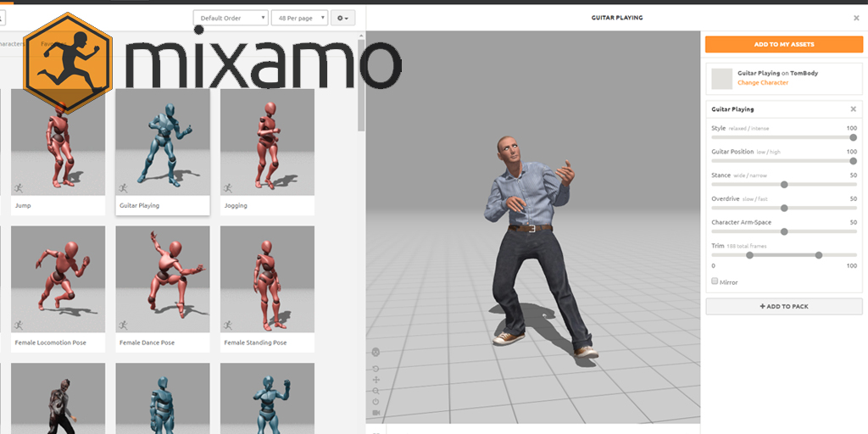Click the Trim end handle

819,255
